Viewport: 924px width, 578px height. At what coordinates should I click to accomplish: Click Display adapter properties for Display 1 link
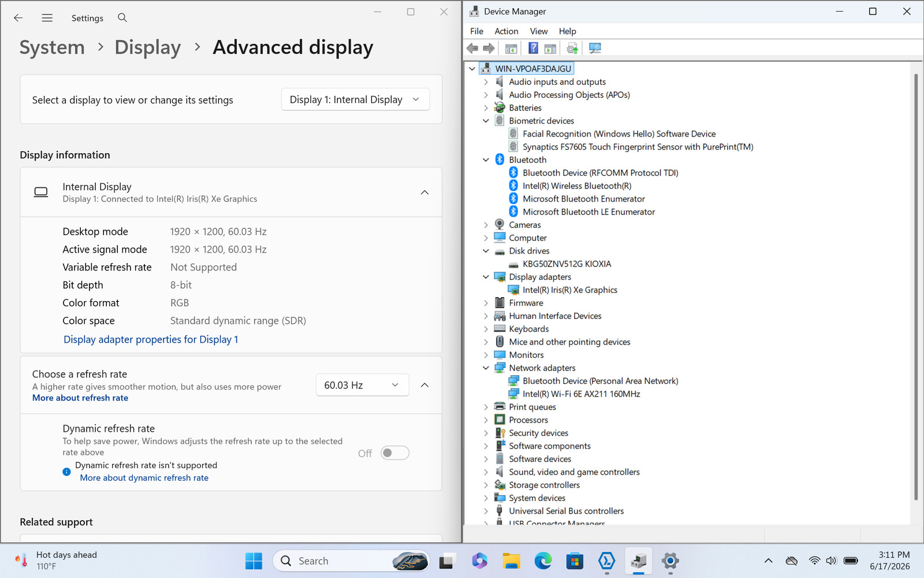151,339
